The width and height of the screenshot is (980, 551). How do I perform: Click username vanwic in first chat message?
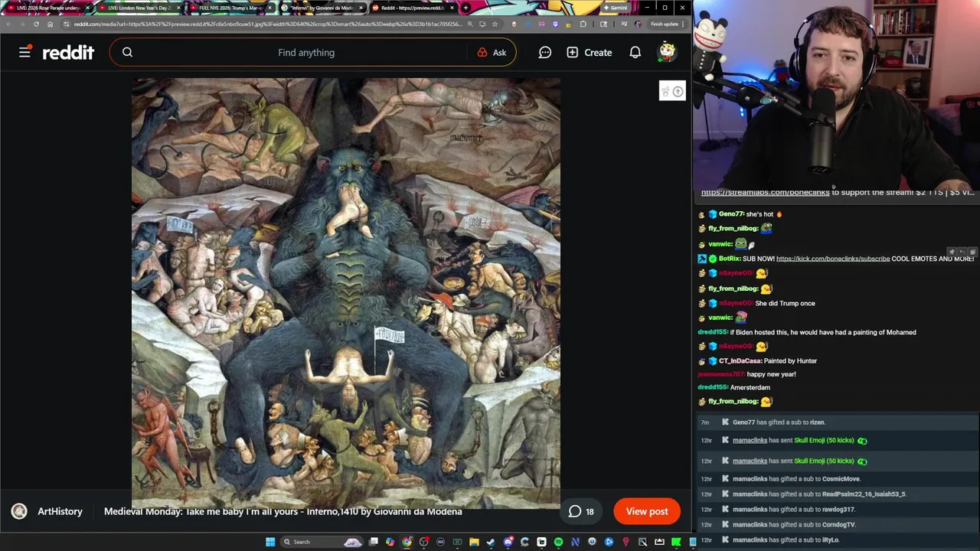click(x=720, y=244)
